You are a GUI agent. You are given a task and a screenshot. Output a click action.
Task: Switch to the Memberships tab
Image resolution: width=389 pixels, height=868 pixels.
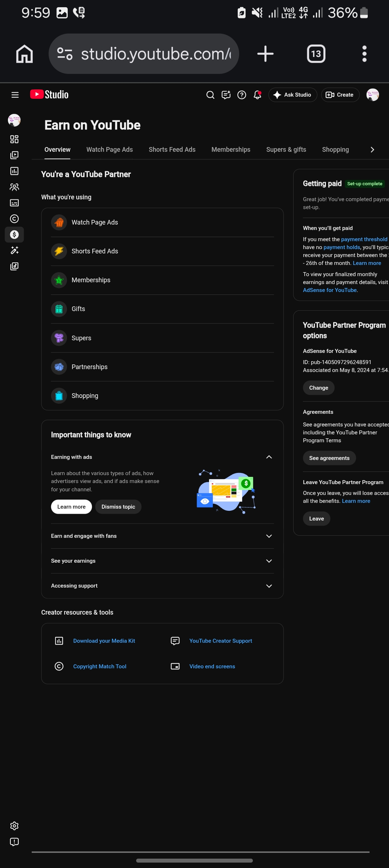(231, 150)
